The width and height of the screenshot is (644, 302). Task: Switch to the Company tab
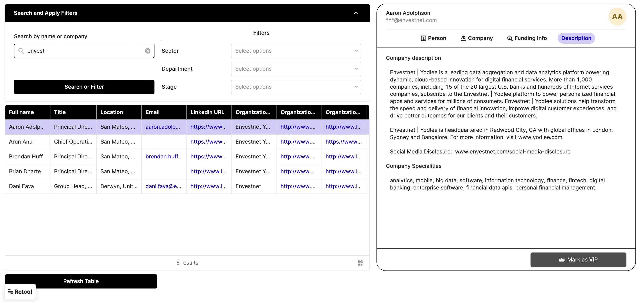pos(477,38)
